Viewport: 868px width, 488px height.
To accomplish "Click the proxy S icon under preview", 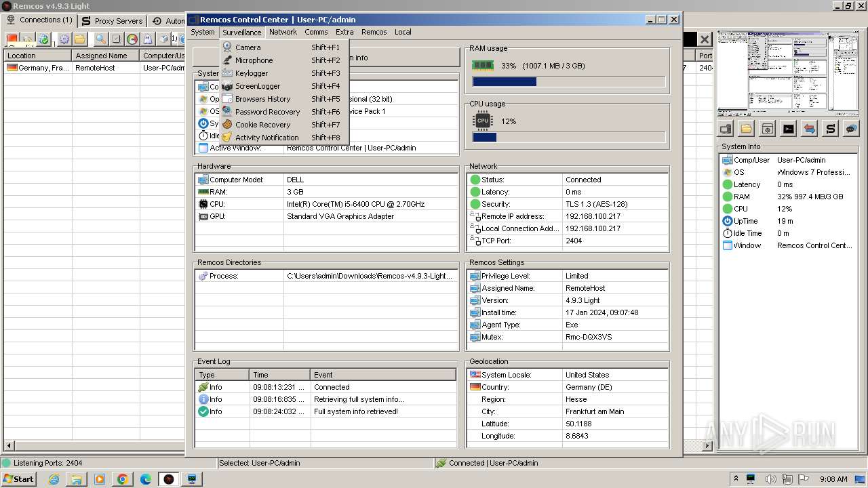I will coord(831,129).
